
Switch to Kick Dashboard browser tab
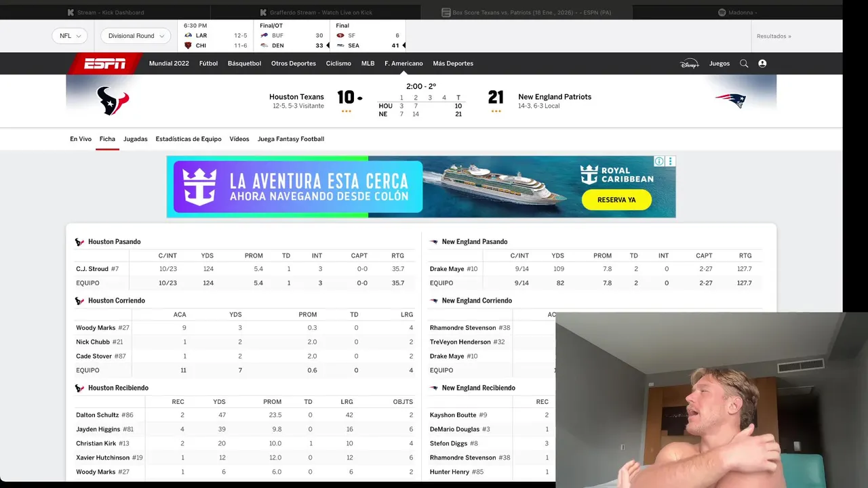106,12
